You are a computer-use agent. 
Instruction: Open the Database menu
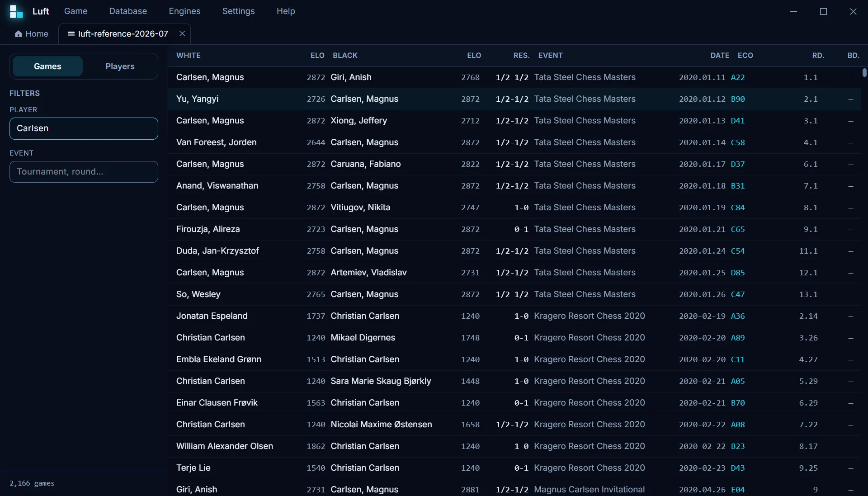pos(128,11)
